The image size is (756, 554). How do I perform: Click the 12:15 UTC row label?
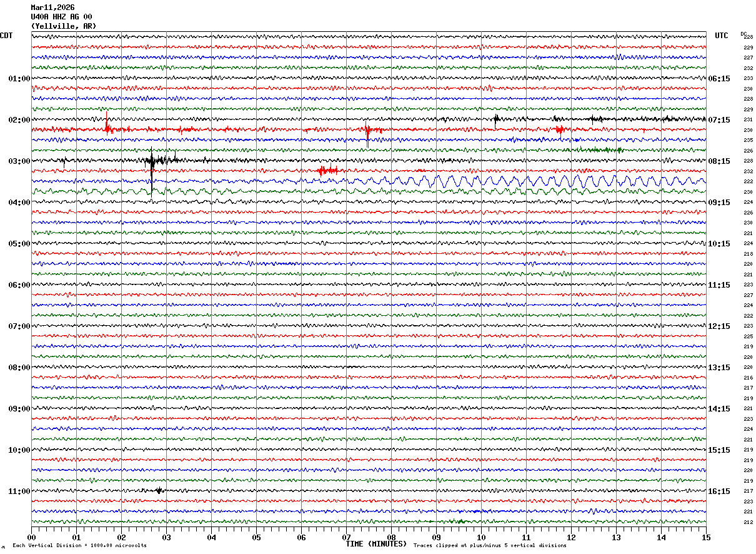pos(719,326)
